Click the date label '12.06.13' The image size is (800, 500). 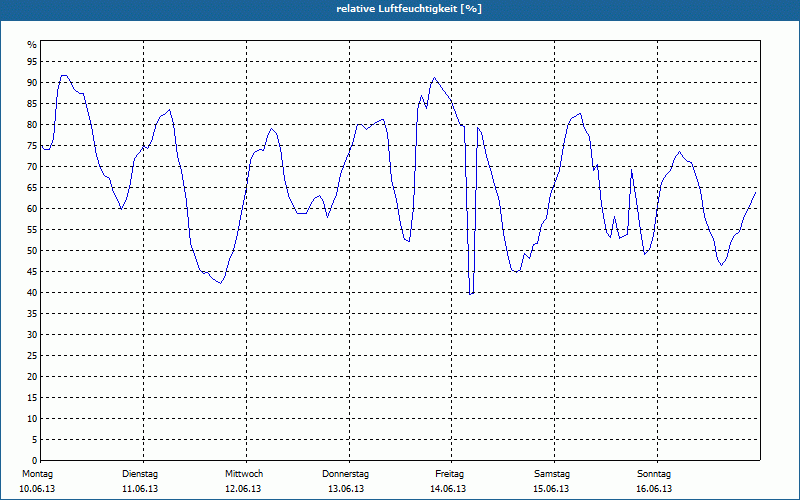tap(243, 489)
